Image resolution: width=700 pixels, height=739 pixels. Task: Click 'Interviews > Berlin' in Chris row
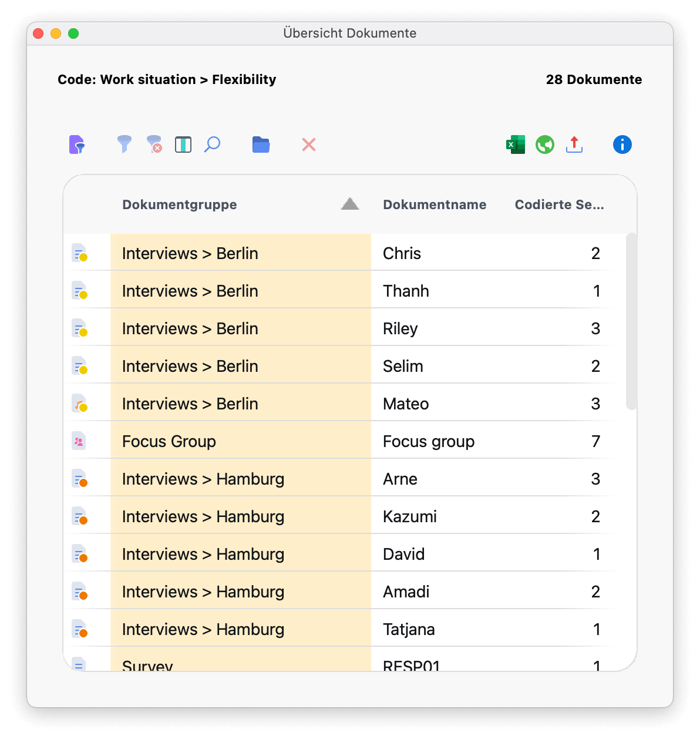click(190, 253)
